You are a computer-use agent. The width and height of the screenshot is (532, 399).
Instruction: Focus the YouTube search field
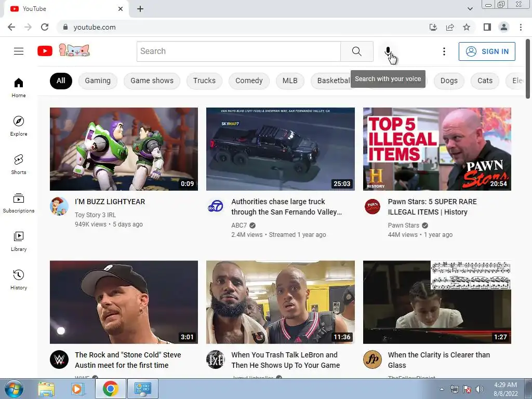(239, 51)
